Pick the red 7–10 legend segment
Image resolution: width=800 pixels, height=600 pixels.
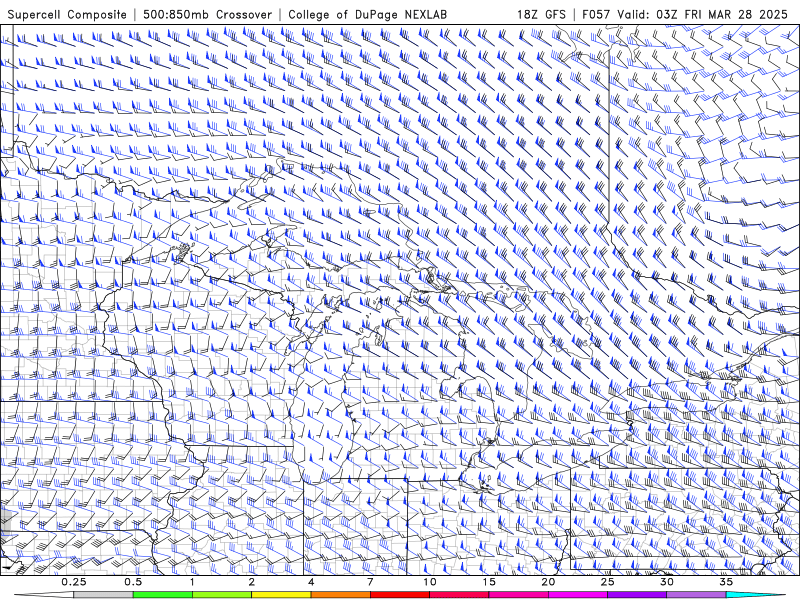(x=399, y=595)
